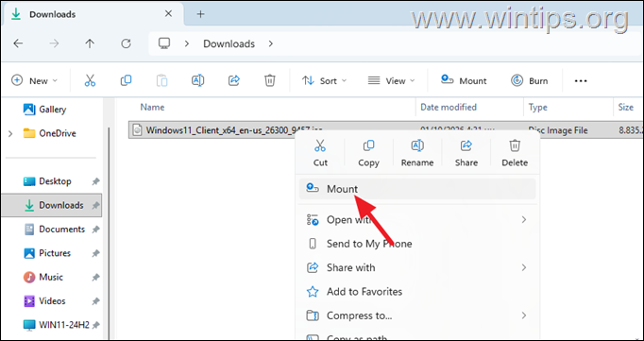Image resolution: width=644 pixels, height=341 pixels.
Task: Open the View dropdown menu
Action: [x=392, y=81]
